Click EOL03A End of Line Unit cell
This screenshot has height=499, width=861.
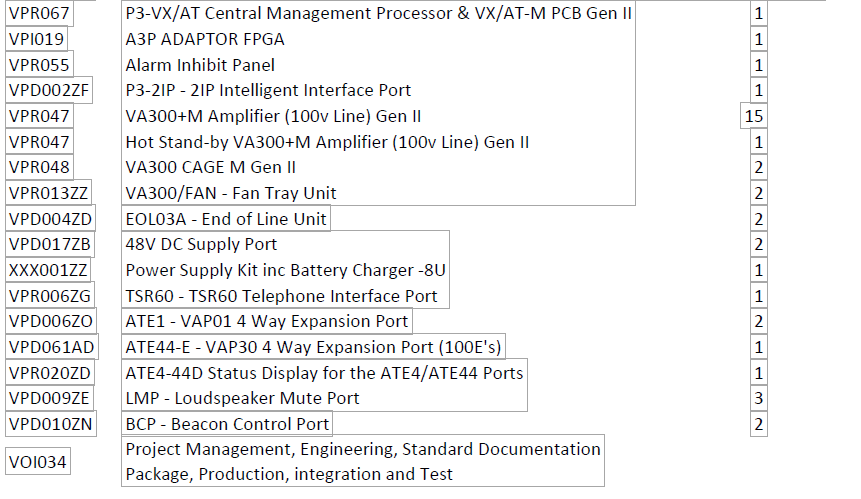click(225, 219)
